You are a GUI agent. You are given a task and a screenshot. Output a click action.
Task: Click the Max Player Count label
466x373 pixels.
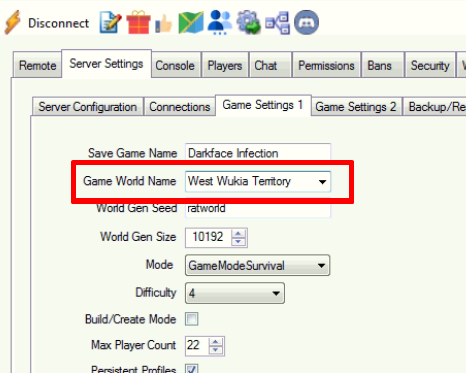pyautogui.click(x=134, y=345)
